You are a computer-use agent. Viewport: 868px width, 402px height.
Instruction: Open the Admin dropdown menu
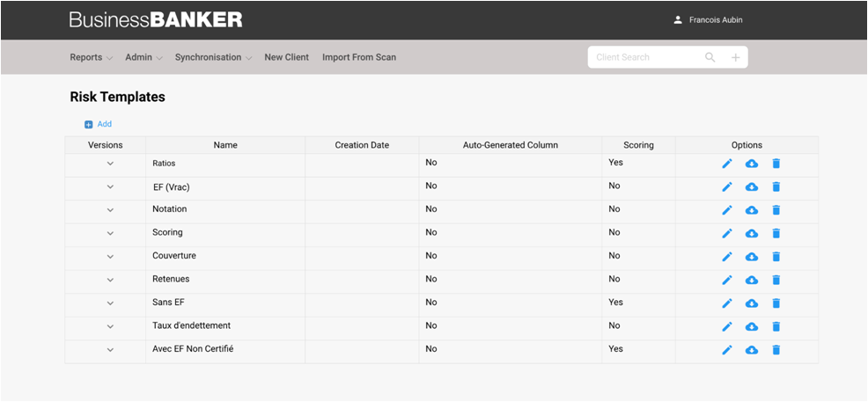pos(143,58)
